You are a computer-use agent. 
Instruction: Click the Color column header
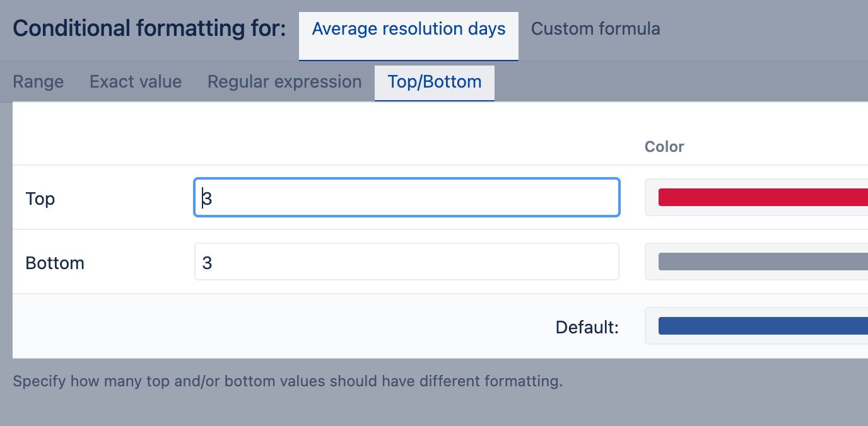pos(664,147)
